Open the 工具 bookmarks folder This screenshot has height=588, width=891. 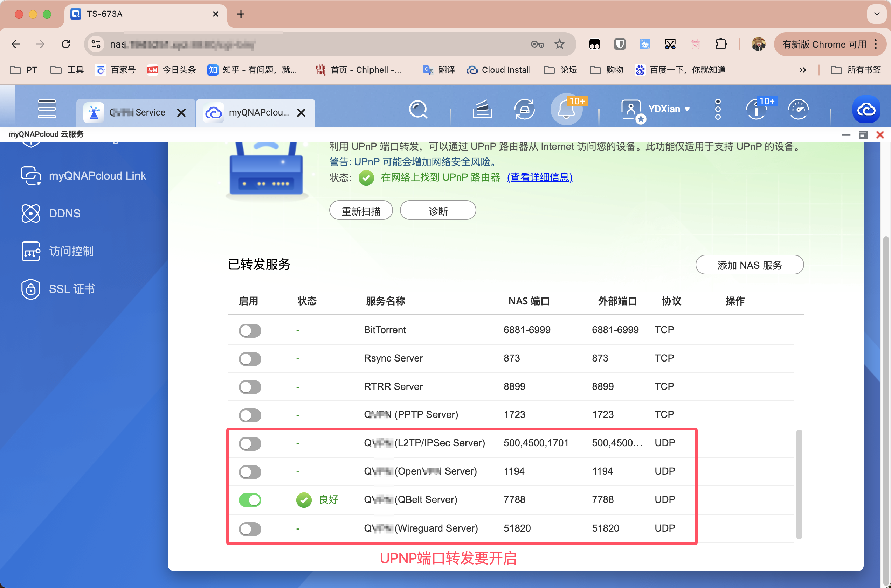67,70
